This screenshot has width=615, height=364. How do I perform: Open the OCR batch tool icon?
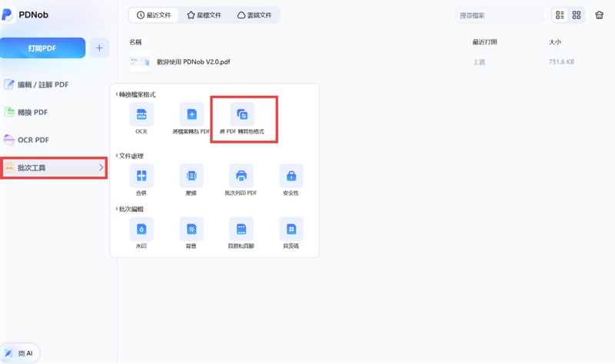tap(141, 114)
